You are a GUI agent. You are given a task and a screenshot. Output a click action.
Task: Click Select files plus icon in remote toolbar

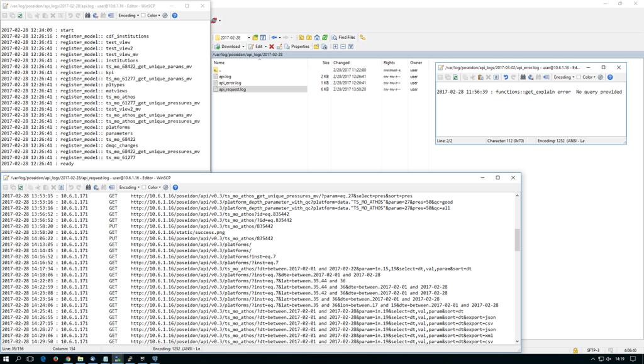[x=336, y=47]
